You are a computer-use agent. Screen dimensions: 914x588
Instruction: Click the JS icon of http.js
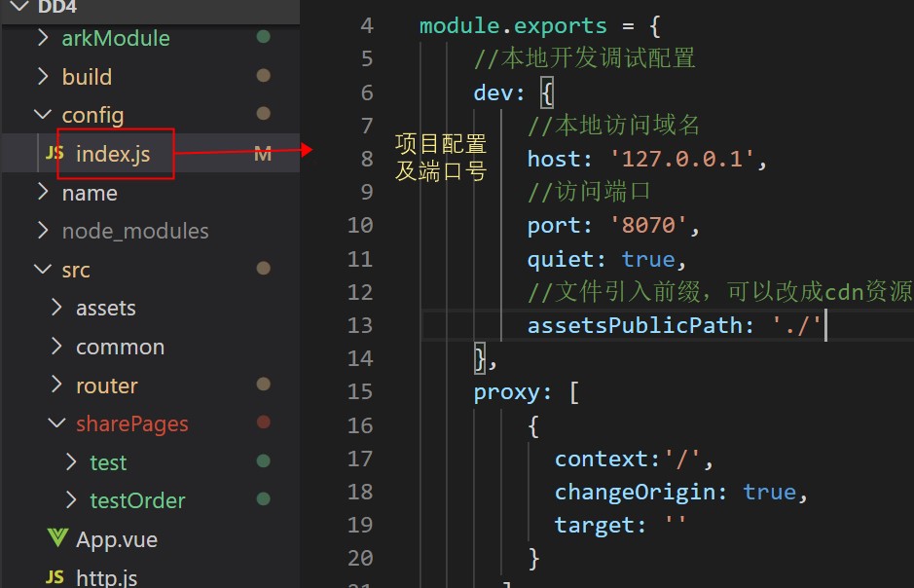[55, 577]
